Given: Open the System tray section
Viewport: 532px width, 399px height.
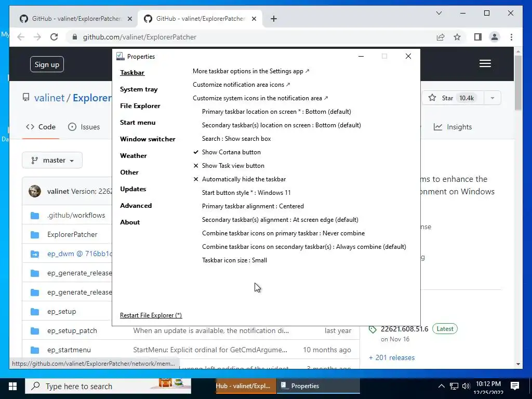Looking at the screenshot, I should pyautogui.click(x=139, y=89).
